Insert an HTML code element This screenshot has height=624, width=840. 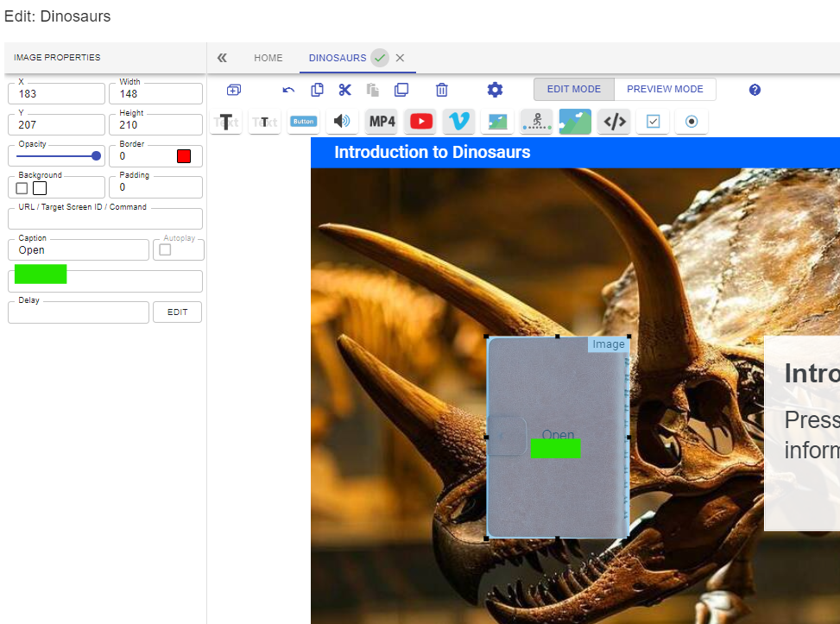(x=615, y=122)
